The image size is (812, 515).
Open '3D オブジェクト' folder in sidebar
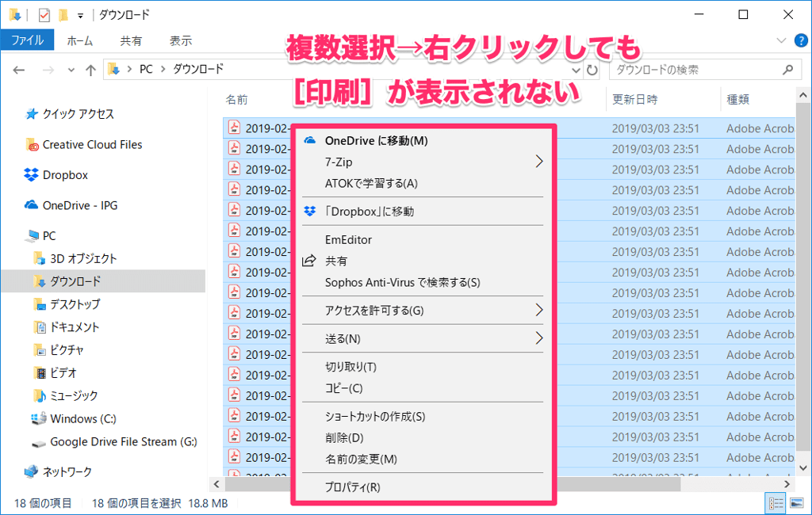click(83, 259)
